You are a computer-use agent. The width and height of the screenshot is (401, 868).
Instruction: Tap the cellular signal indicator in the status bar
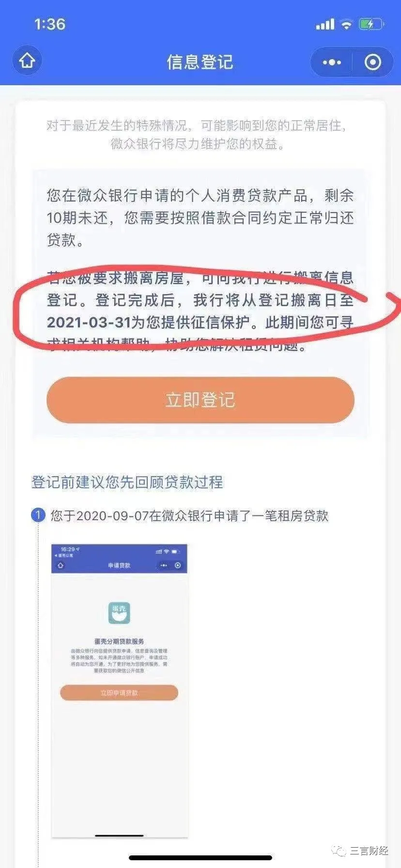(x=325, y=24)
